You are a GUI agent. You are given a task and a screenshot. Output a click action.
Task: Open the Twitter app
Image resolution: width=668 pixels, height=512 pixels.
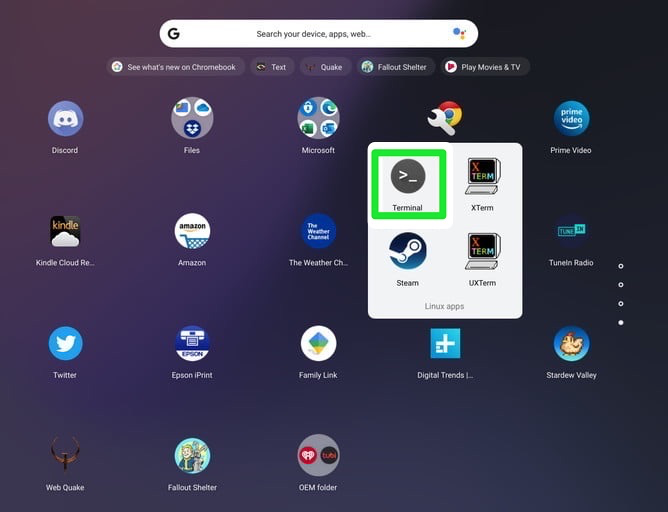[x=65, y=343]
